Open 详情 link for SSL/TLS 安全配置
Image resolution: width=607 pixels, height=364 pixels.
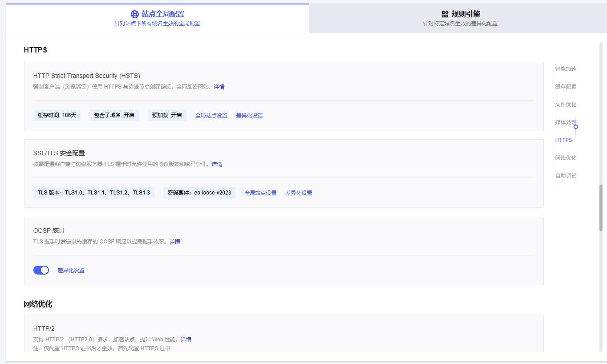click(x=217, y=164)
